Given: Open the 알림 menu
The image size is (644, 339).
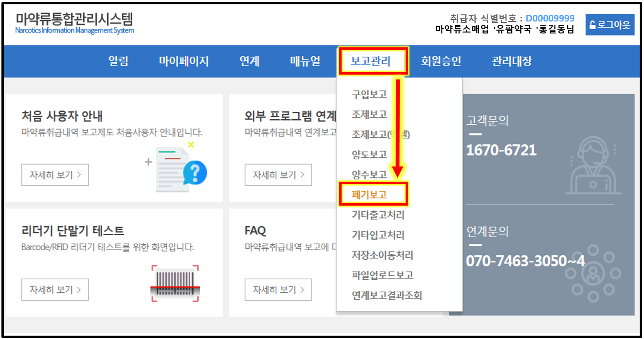Looking at the screenshot, I should 118,61.
